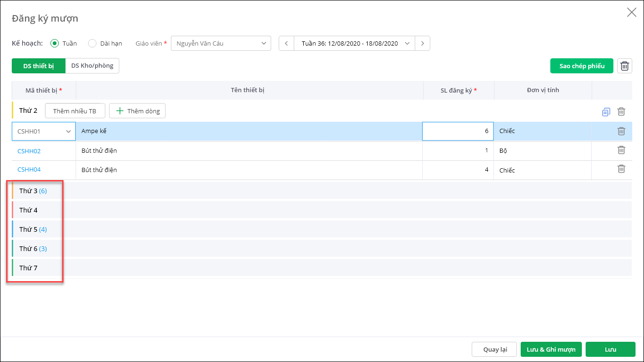Go to the next week
This screenshot has height=362, width=644.
click(x=423, y=43)
